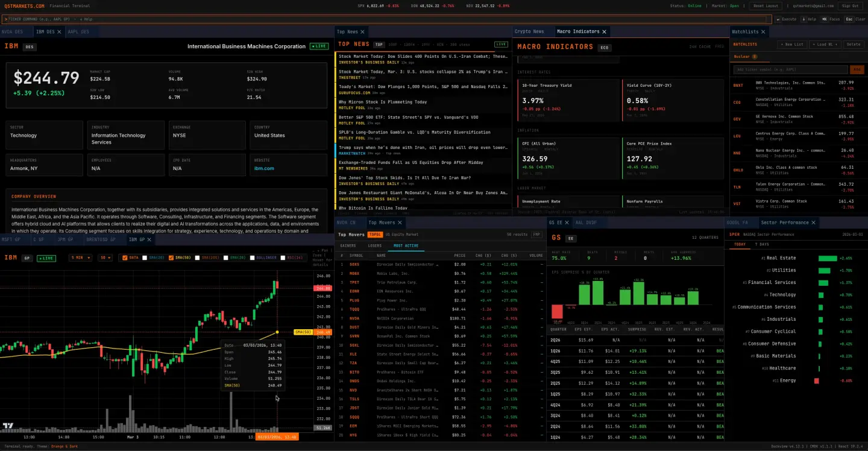Open the 50 bar-count dropdown
Screen dimensions: 868x451
[x=104, y=257]
